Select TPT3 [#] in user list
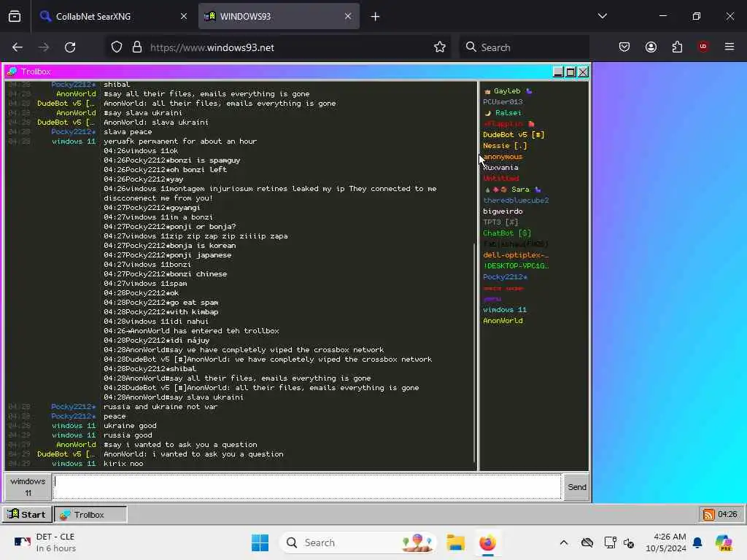Screen dimensions: 747x560 click(500, 222)
